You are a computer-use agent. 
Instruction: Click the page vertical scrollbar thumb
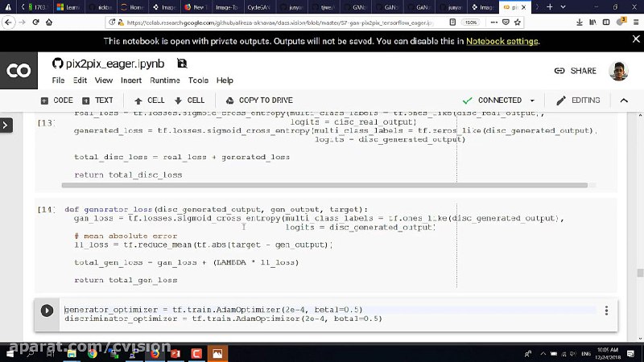pos(640,273)
